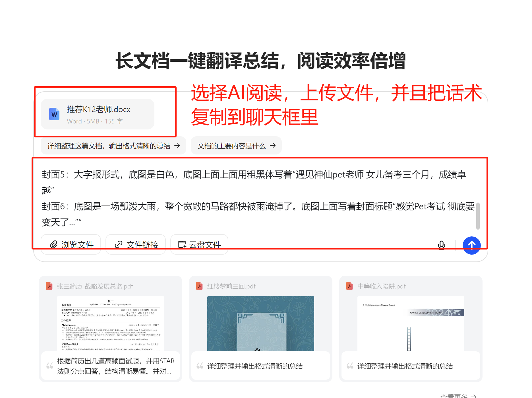The height and width of the screenshot is (398, 532).
Task: Open the World Development Report thumbnail
Action: click(411, 323)
